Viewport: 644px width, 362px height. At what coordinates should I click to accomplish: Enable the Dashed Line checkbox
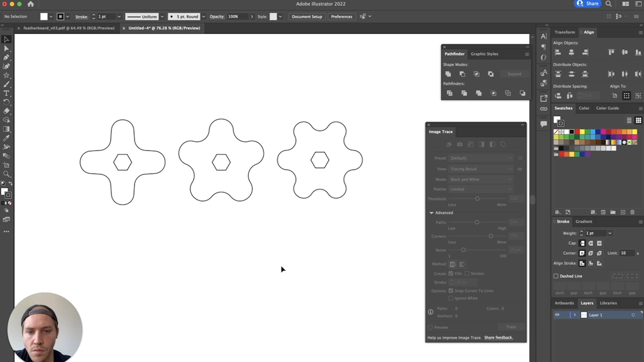pyautogui.click(x=556, y=276)
